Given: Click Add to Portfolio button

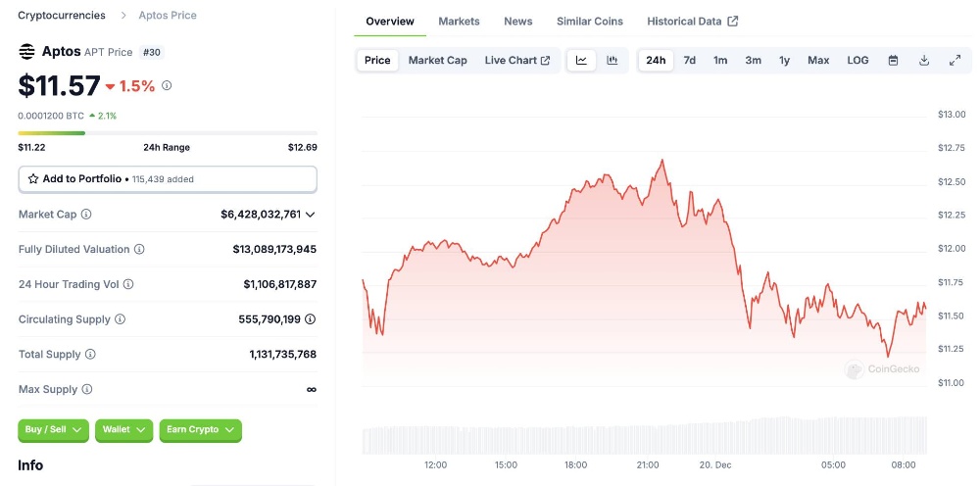Looking at the screenshot, I should click(168, 179).
